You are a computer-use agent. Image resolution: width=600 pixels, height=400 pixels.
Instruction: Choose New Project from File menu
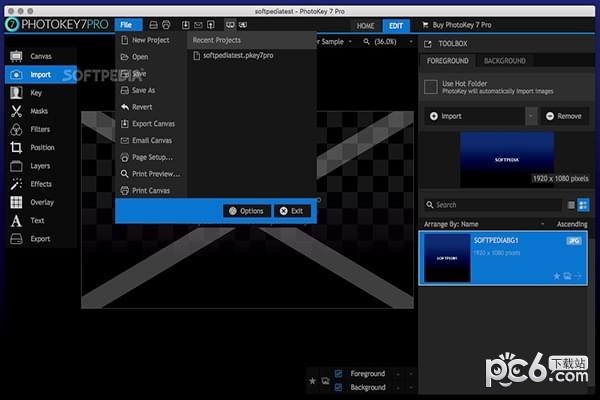(x=151, y=40)
